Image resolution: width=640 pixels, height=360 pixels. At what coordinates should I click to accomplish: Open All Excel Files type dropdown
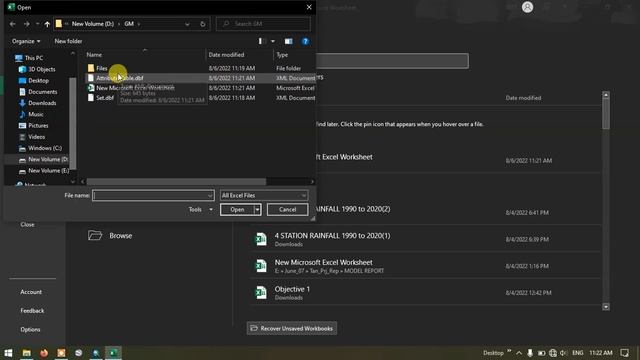[x=263, y=196]
